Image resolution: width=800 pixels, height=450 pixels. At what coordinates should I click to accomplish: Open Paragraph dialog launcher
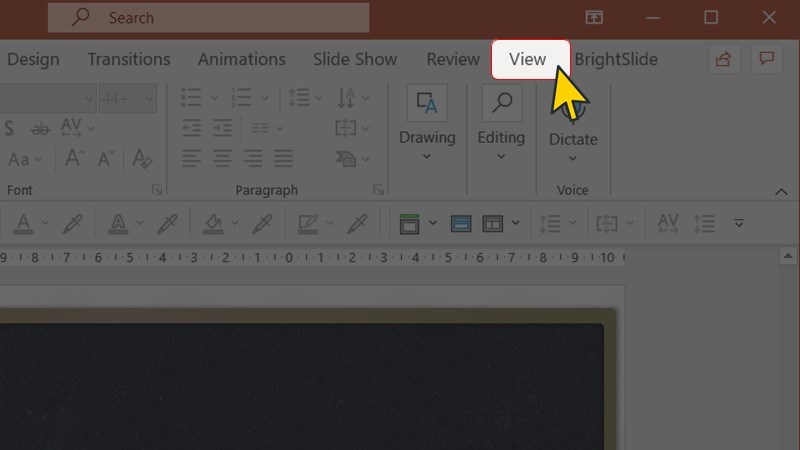pos(378,190)
